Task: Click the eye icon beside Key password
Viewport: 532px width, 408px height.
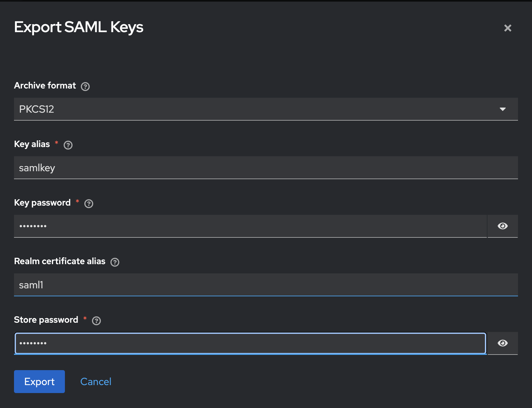Action: point(502,226)
